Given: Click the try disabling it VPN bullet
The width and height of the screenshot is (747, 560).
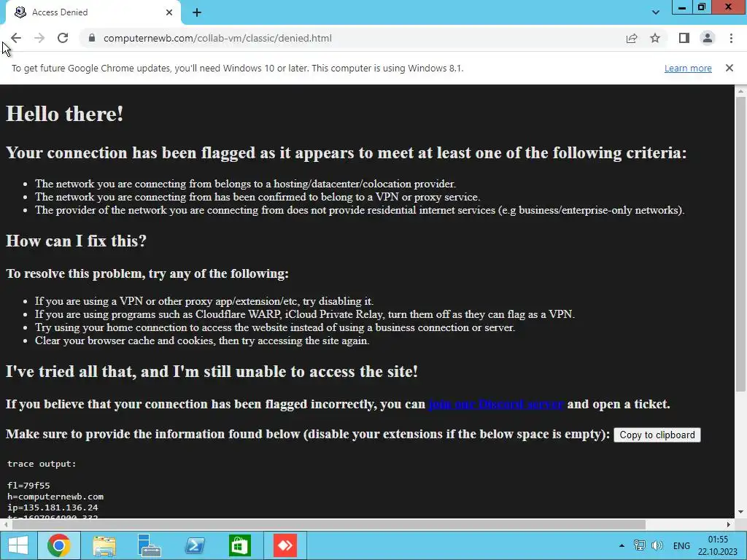Looking at the screenshot, I should tap(204, 301).
